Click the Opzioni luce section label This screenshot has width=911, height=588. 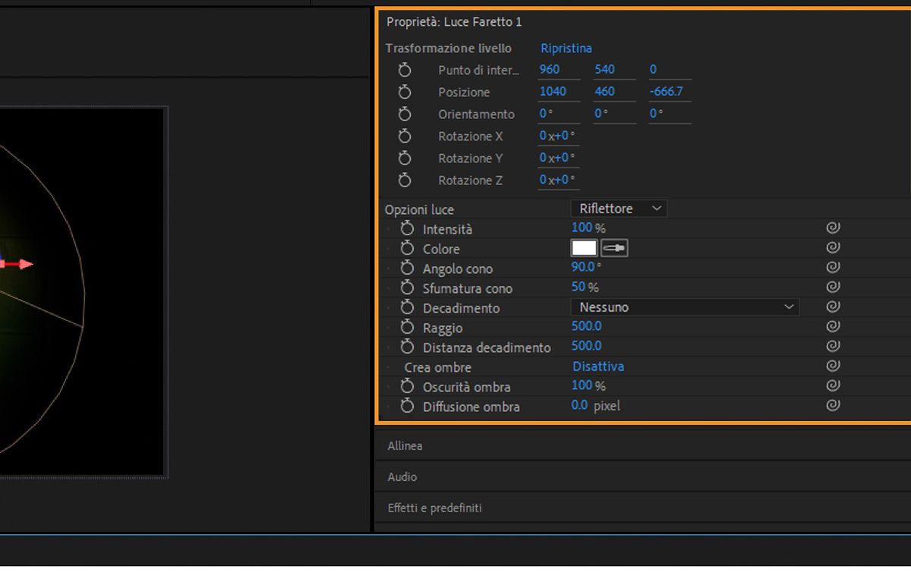pyautogui.click(x=419, y=209)
